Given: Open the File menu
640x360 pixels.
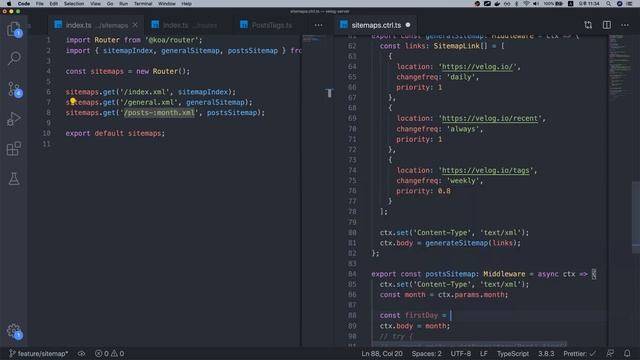Looking at the screenshot, I should 39,4.
